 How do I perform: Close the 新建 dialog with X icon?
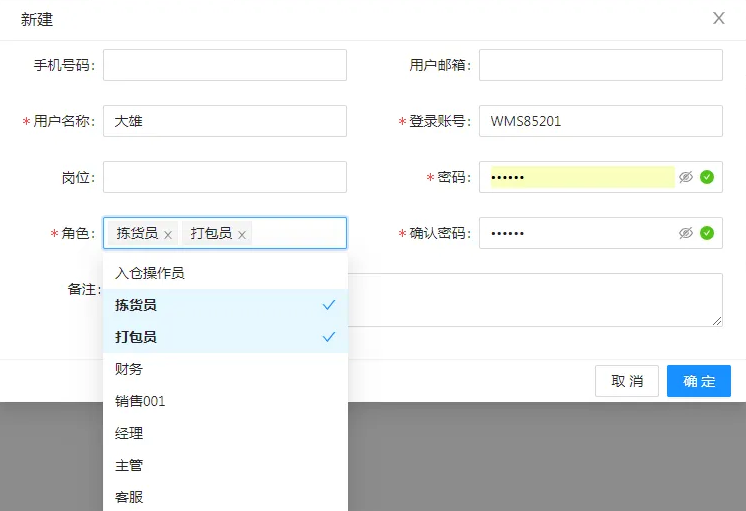pos(719,18)
